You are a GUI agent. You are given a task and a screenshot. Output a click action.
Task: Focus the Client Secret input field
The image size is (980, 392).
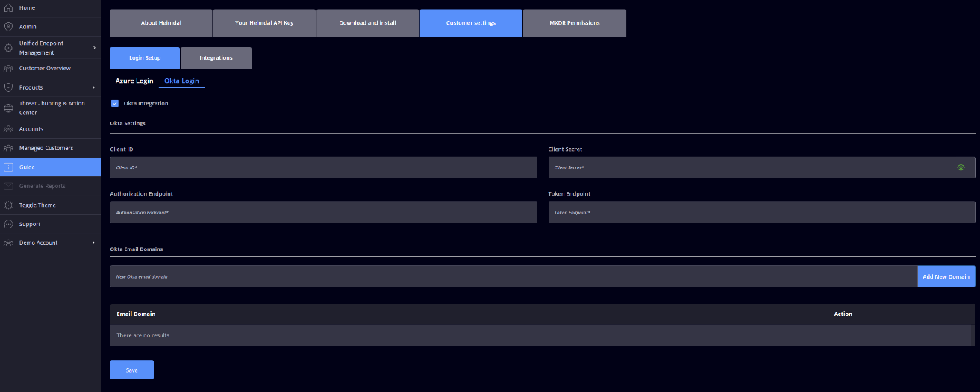(761, 167)
